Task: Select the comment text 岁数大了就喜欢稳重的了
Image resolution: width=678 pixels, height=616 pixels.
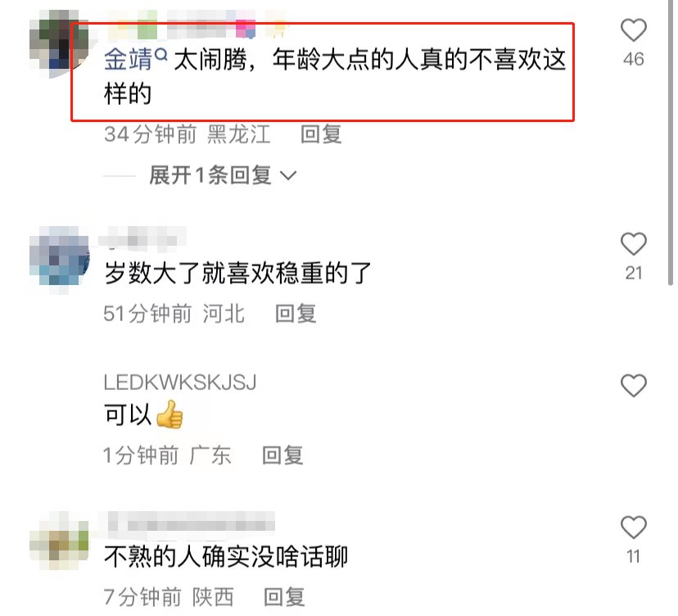Action: 237,274
